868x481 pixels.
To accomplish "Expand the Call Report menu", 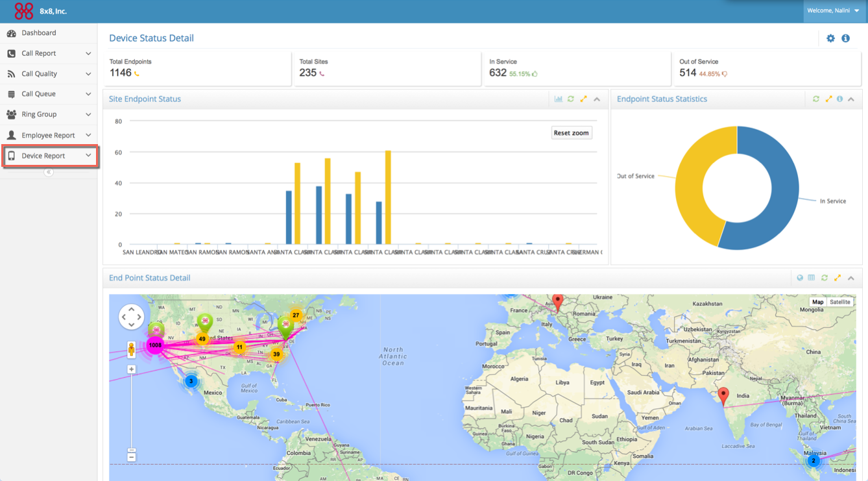I will point(39,53).
